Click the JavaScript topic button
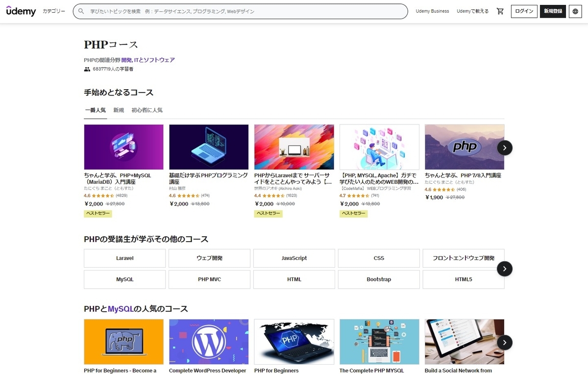Image resolution: width=588 pixels, height=374 pixels. (294, 258)
